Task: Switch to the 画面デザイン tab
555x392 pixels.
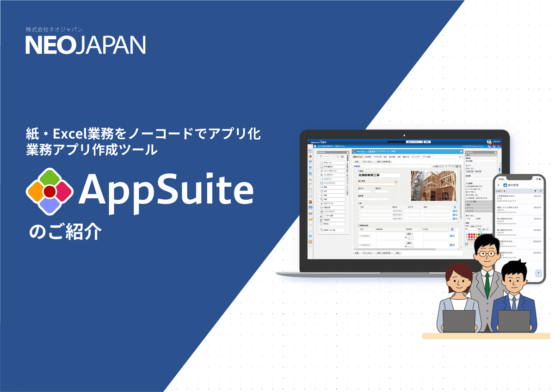Action: (358, 157)
